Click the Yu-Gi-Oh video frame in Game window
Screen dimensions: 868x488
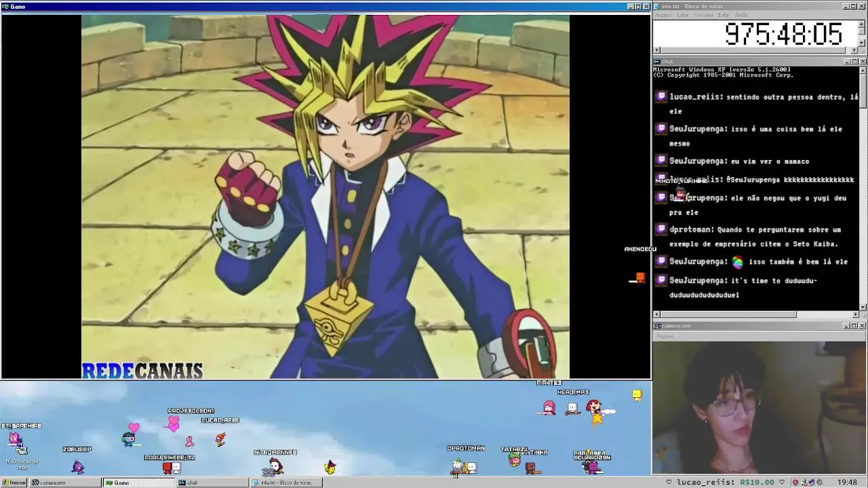point(325,197)
